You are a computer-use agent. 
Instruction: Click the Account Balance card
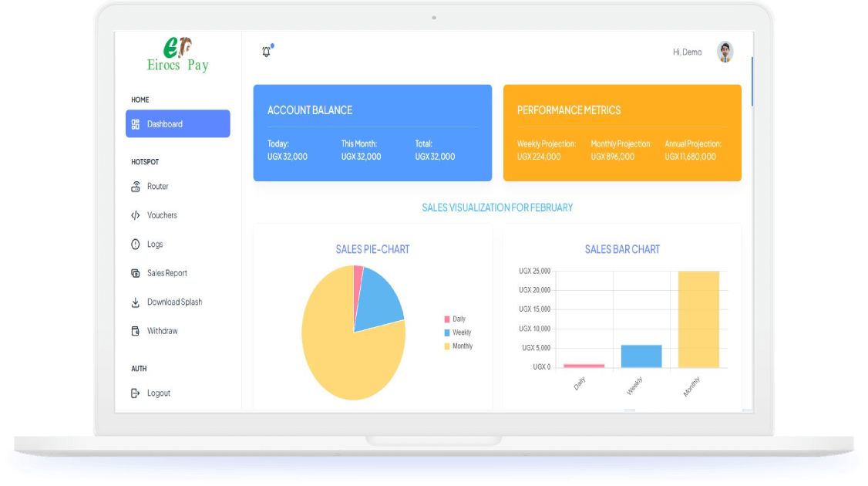[x=372, y=133]
